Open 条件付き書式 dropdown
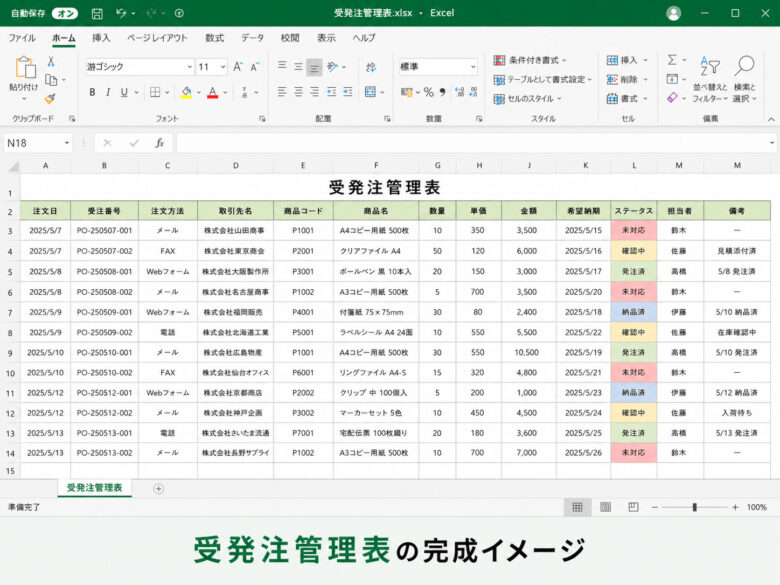This screenshot has height=585, width=780. click(530, 60)
